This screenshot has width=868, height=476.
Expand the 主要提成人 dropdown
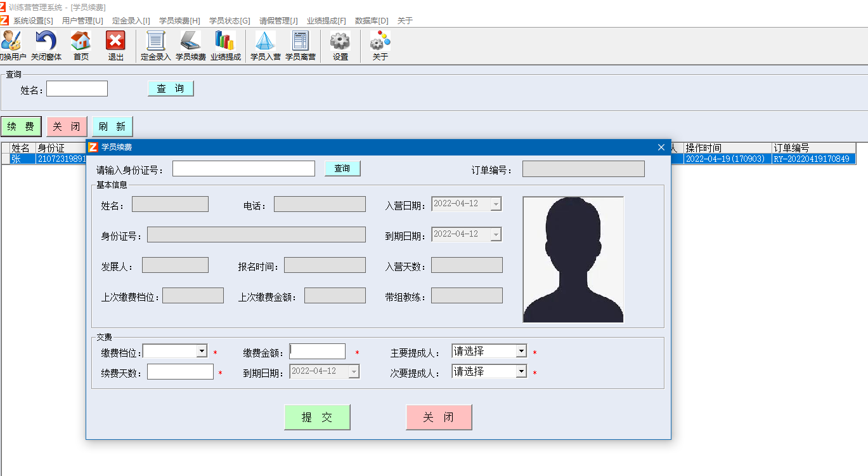(521, 351)
